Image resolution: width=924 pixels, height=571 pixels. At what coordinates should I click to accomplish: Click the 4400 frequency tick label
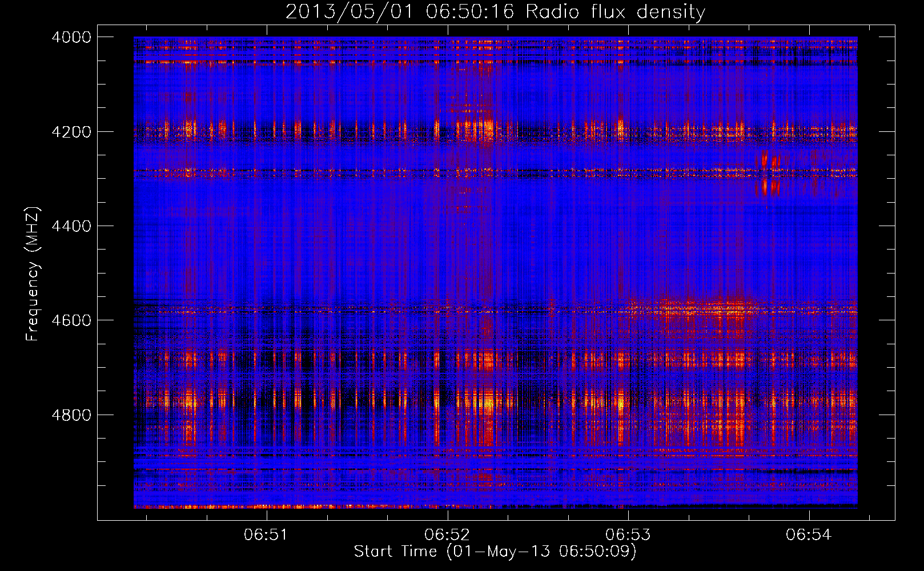click(x=71, y=226)
